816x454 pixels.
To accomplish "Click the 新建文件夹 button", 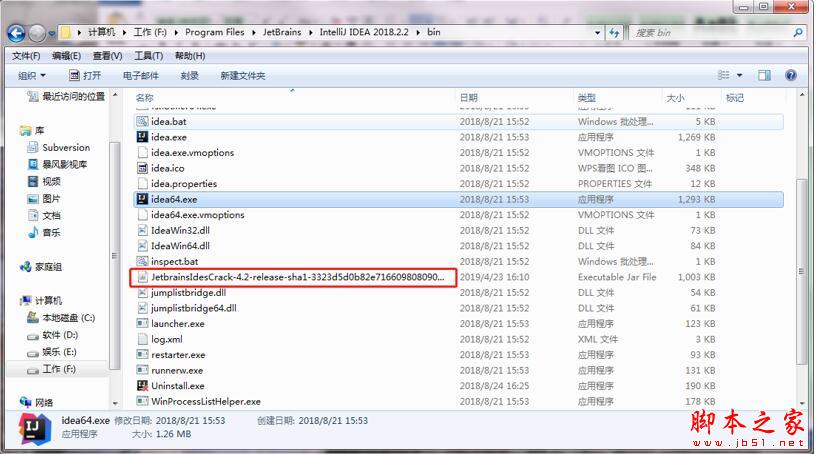I will (243, 75).
